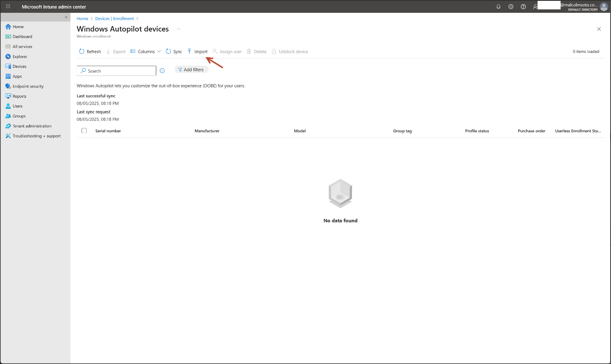Click the user account avatar
611x364 pixels.
click(603, 7)
